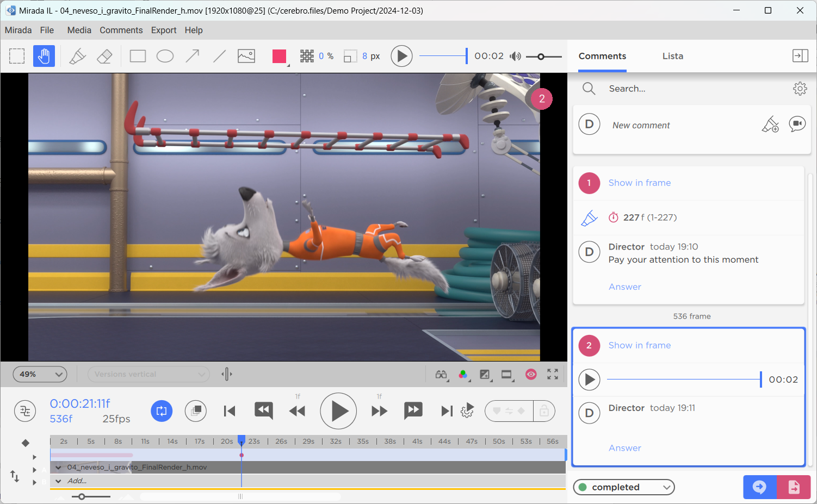Step forward one frame
The height and width of the screenshot is (504, 817).
(x=379, y=411)
